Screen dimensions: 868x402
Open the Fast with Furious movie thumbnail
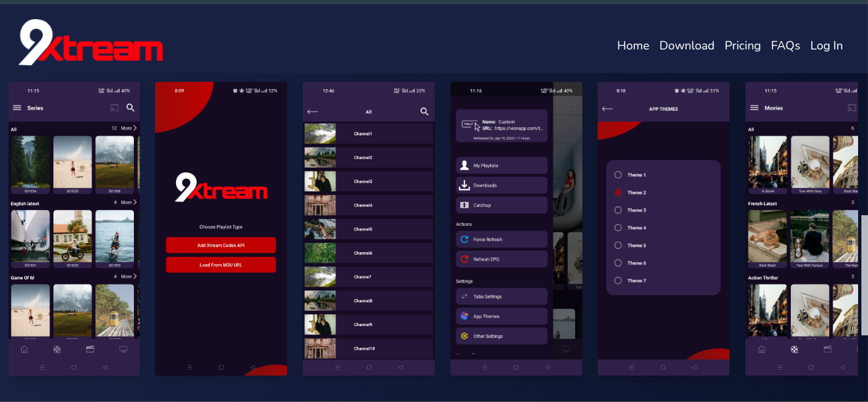point(810,239)
